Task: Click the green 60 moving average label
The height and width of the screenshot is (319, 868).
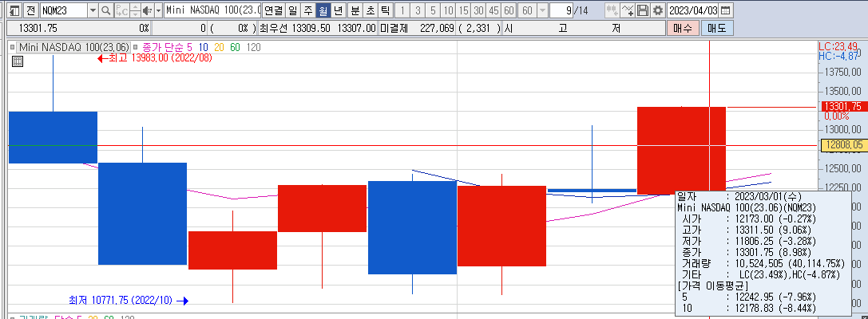Action: [x=235, y=48]
